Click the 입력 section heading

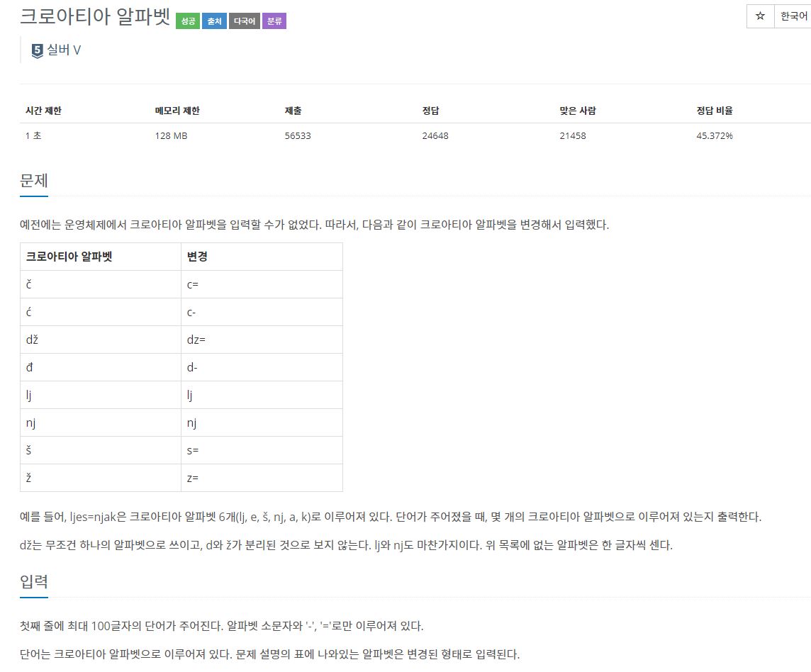[33, 581]
